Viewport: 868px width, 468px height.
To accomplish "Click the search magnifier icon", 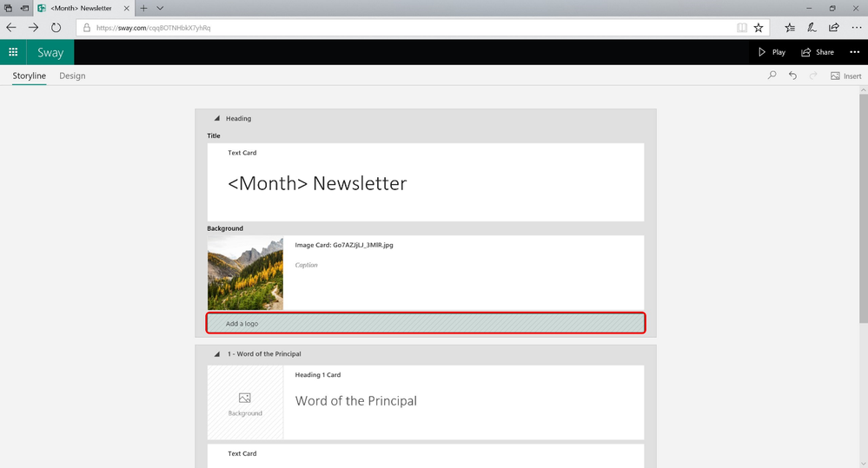I will [772, 76].
